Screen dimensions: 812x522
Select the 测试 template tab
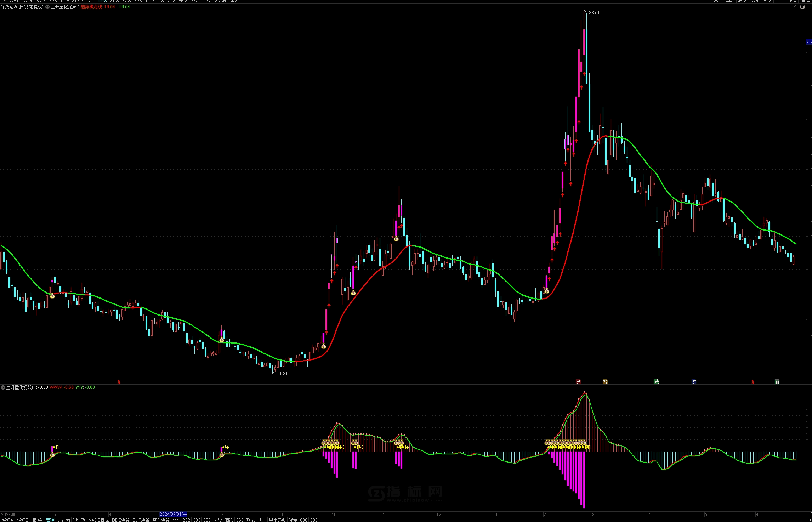(x=250, y=520)
